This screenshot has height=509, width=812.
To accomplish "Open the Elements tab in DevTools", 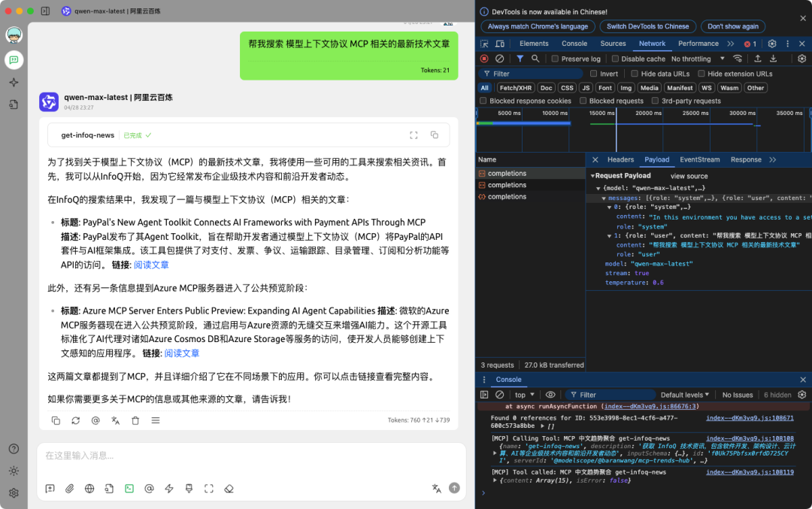I will click(x=534, y=44).
